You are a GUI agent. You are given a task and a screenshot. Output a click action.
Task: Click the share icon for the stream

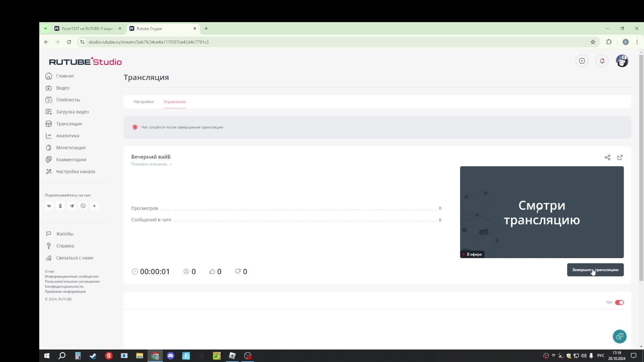pyautogui.click(x=607, y=158)
